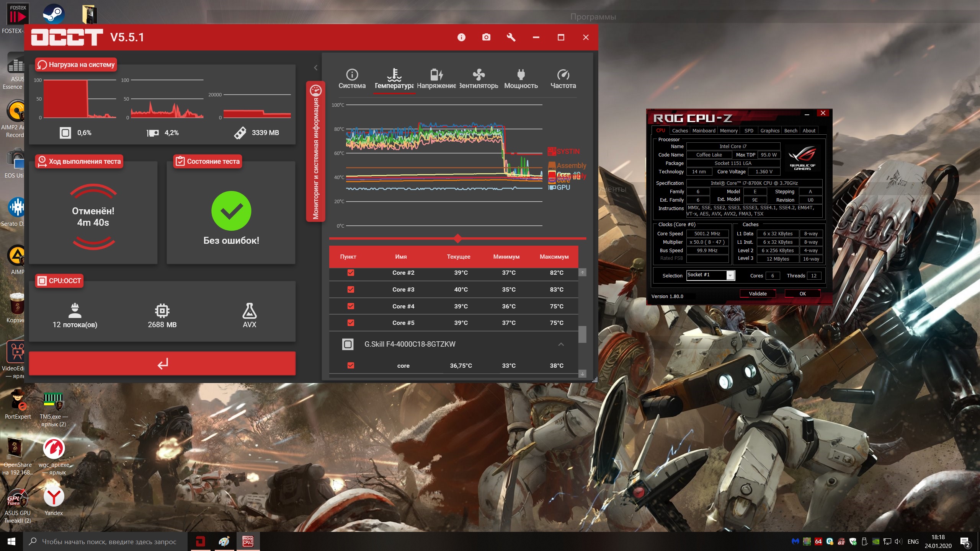This screenshot has height=551, width=980.
Task: Open OCCT info icon in title bar
Action: (x=461, y=37)
